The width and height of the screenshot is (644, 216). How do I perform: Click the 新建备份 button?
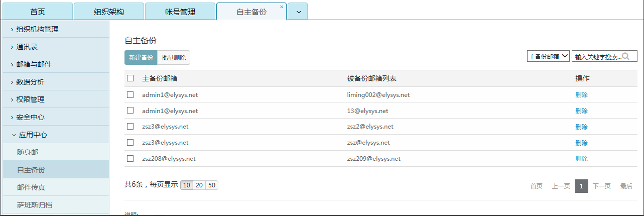tap(141, 58)
